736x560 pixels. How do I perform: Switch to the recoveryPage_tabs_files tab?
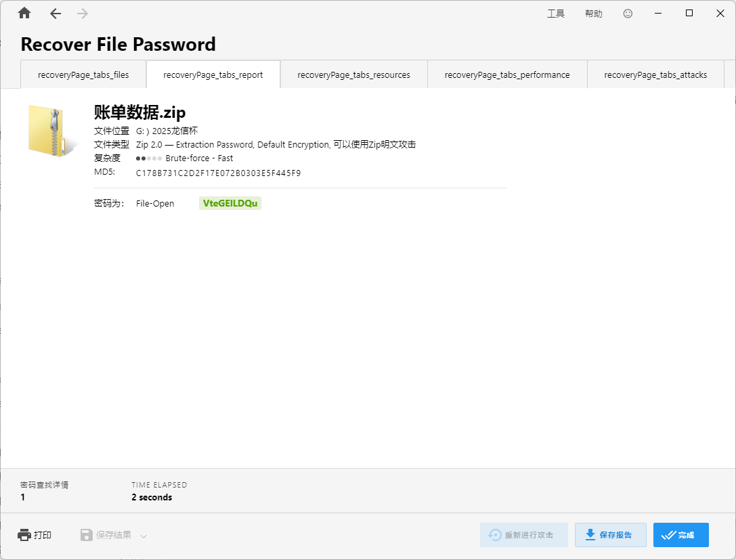(x=83, y=74)
